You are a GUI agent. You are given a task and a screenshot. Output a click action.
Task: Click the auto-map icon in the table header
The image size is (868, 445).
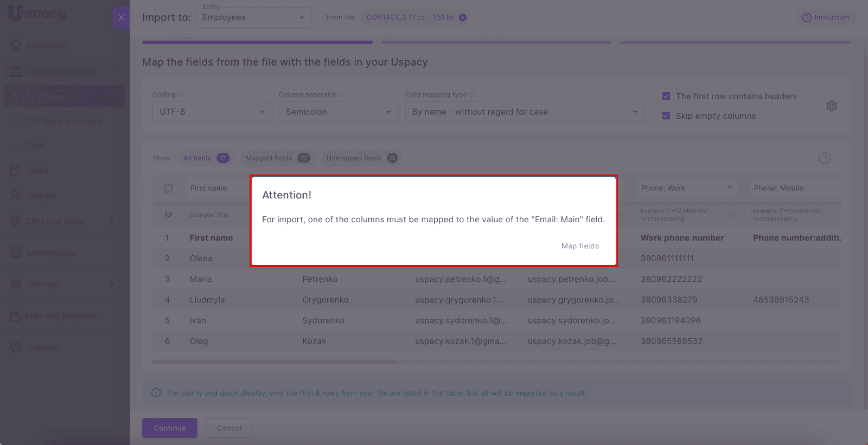[x=169, y=188]
